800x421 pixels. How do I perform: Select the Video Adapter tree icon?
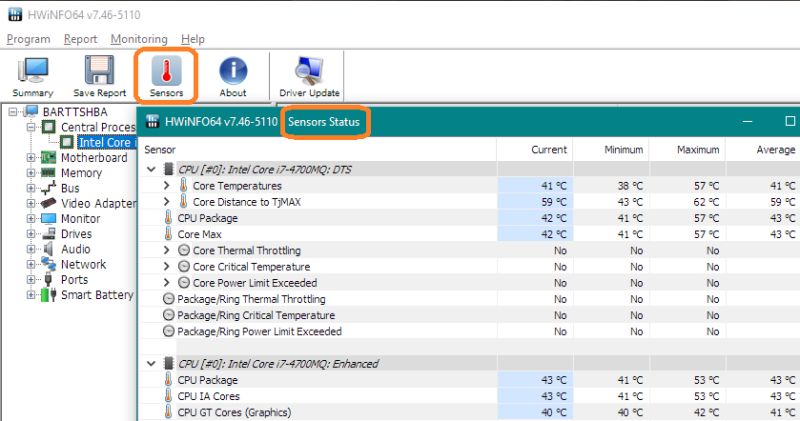coord(48,203)
